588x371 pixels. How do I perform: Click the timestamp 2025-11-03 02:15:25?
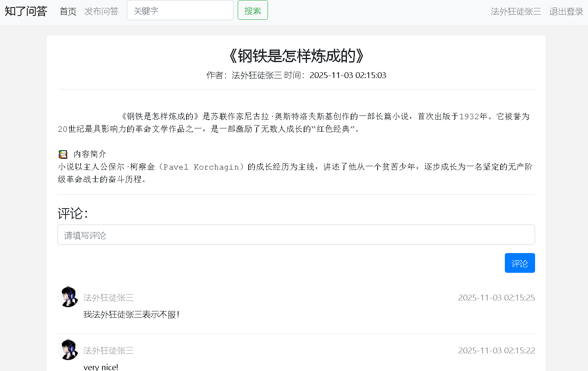pos(496,297)
